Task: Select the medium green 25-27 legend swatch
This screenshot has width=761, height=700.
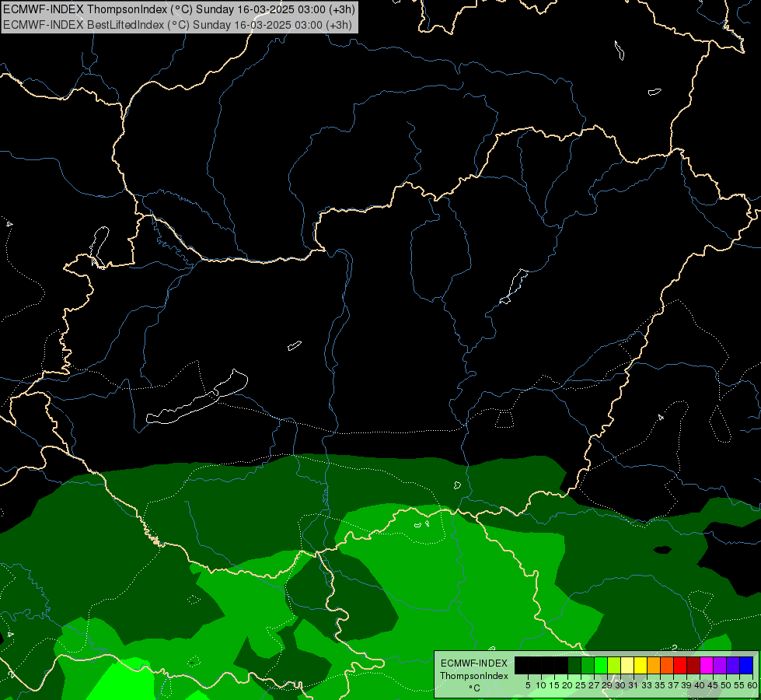Action: [x=588, y=665]
